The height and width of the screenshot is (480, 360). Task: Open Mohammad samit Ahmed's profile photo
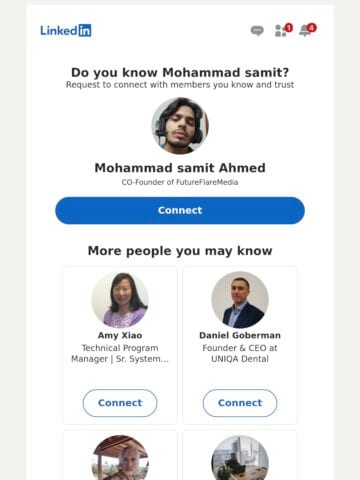pyautogui.click(x=180, y=126)
